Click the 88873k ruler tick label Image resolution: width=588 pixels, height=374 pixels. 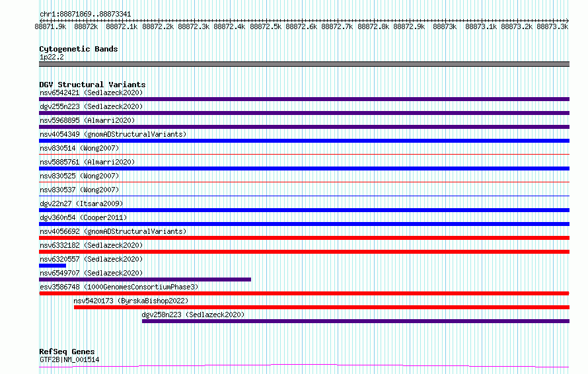(x=445, y=26)
